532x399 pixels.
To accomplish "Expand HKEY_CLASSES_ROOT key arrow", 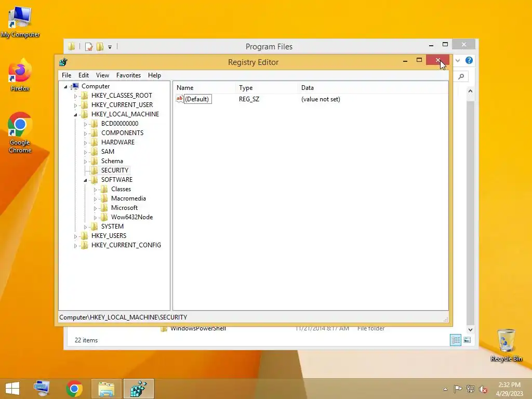I will coord(75,96).
